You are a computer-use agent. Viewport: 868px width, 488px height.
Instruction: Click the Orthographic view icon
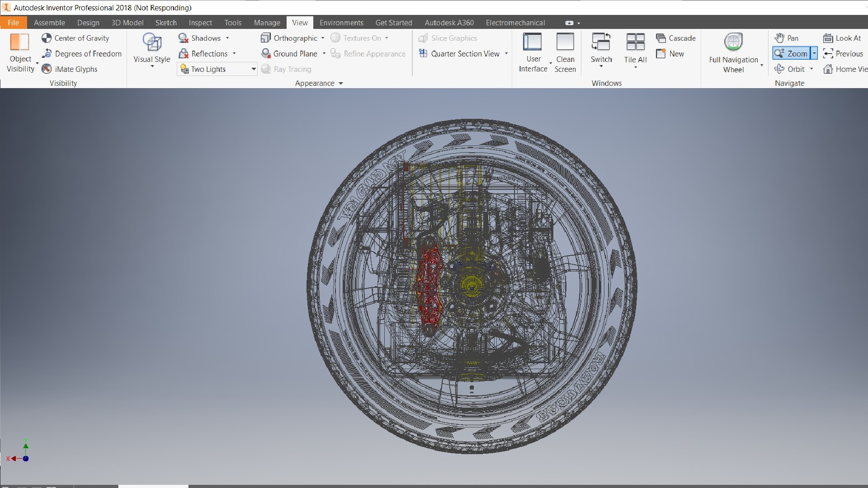pos(266,38)
